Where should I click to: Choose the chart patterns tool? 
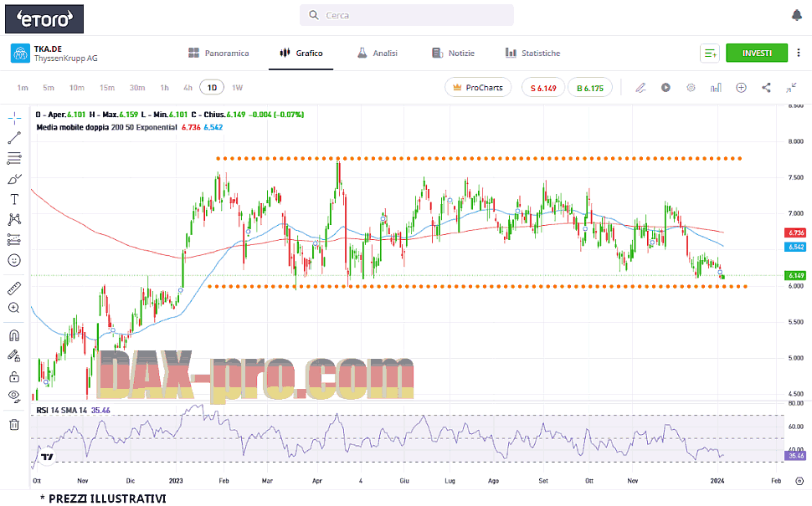[x=14, y=219]
